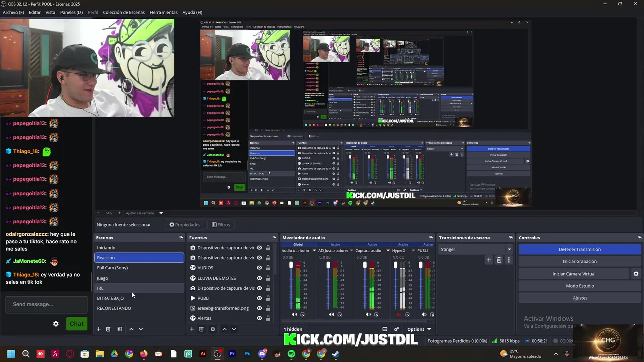Open transition properties three-dot menu
644x362 pixels.
tap(509, 260)
